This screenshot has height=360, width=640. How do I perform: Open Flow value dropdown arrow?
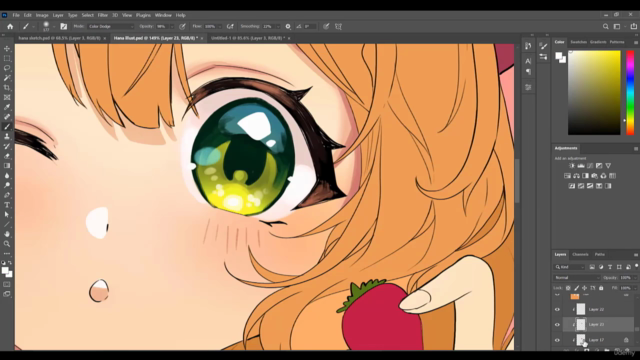pos(220,27)
